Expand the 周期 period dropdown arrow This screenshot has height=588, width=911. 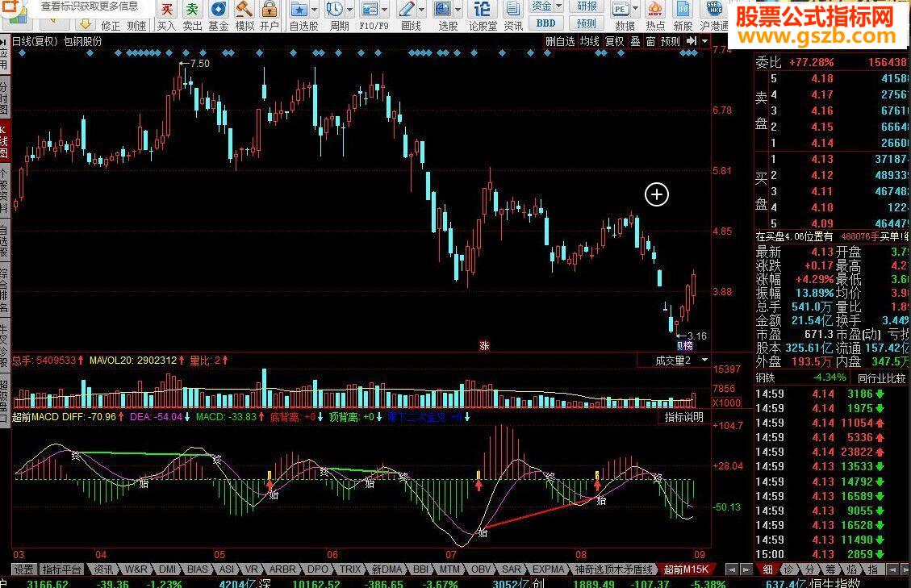(x=349, y=10)
